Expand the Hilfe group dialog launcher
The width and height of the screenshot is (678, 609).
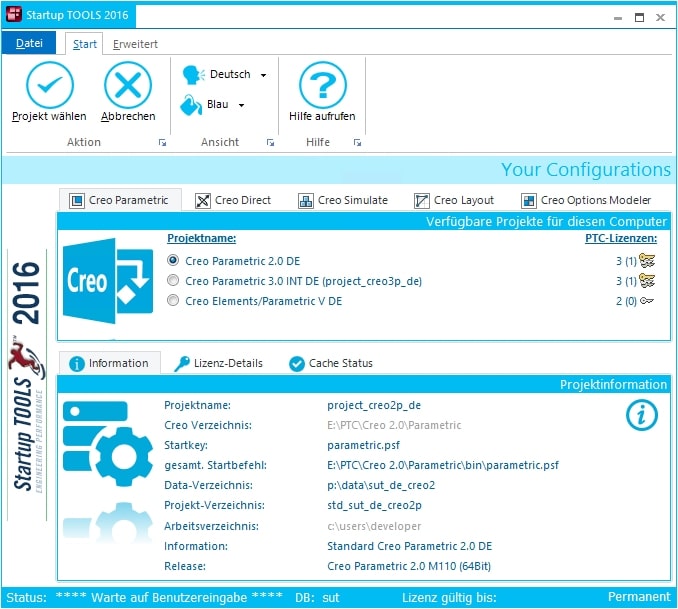[x=357, y=142]
